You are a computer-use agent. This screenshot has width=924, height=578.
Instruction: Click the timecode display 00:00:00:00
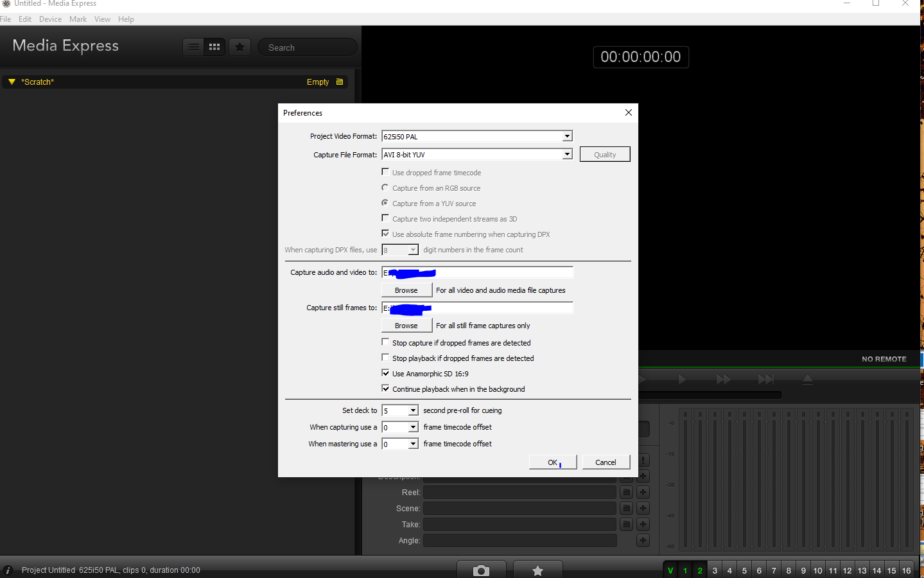click(641, 57)
